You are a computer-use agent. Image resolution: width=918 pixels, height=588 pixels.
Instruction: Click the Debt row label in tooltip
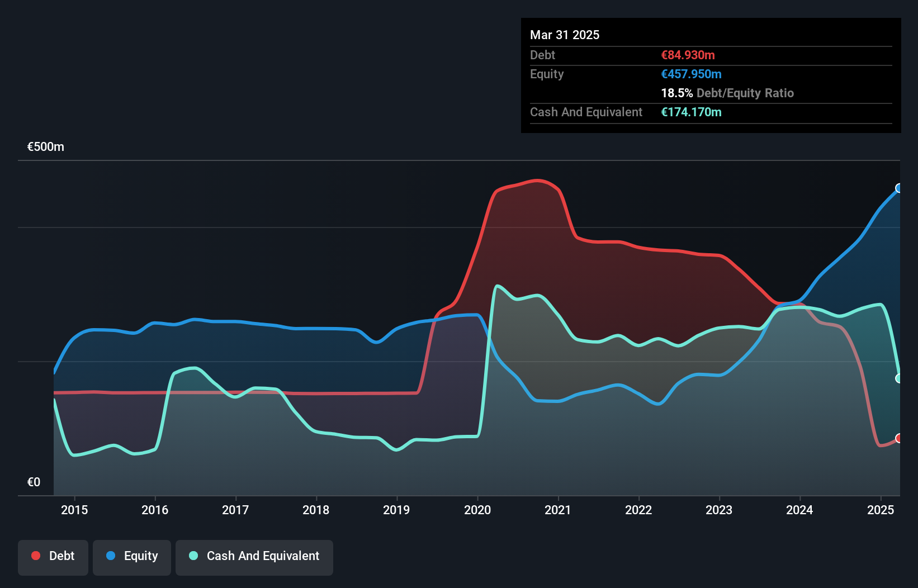click(542, 55)
